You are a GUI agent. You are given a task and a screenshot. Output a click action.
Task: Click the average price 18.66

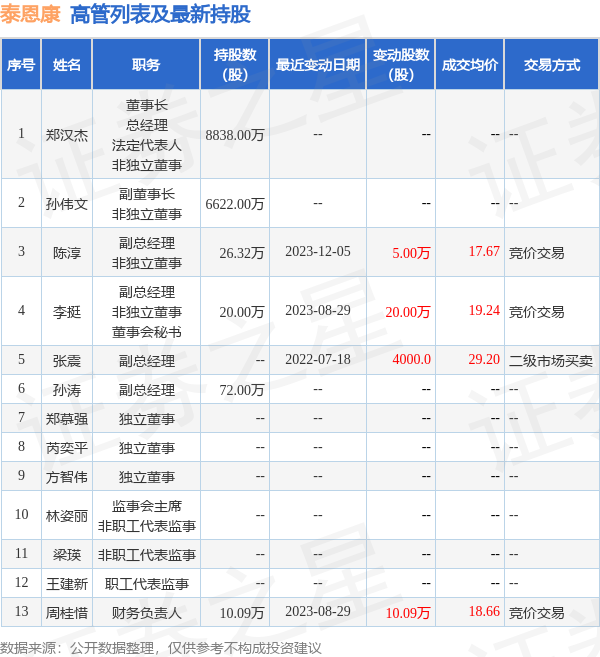pyautogui.click(x=484, y=611)
